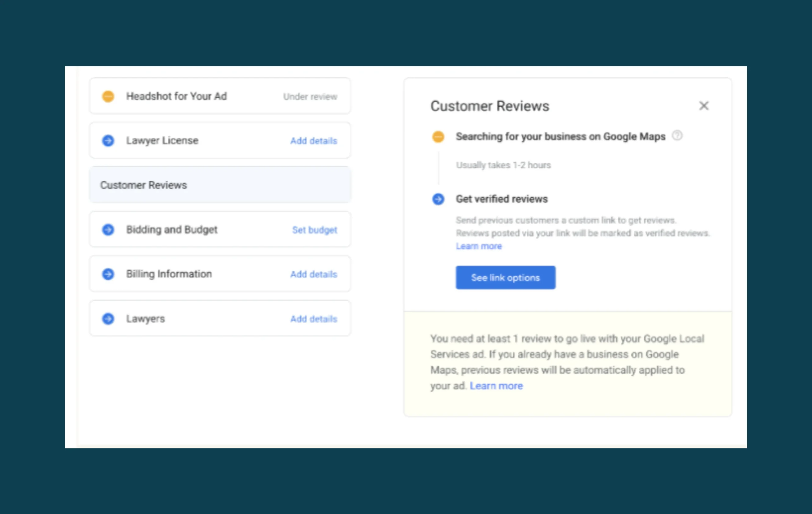Close the Customer Reviews panel

[704, 106]
